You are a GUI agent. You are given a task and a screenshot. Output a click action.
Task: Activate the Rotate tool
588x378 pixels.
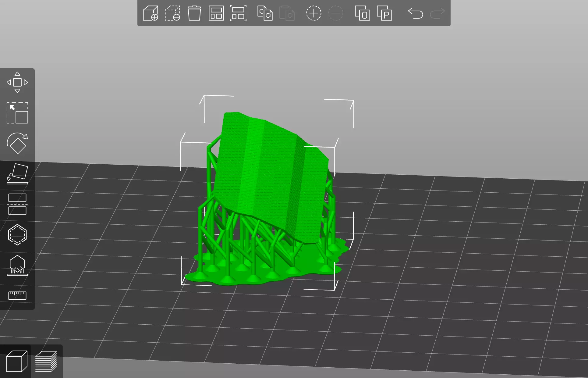pos(17,143)
